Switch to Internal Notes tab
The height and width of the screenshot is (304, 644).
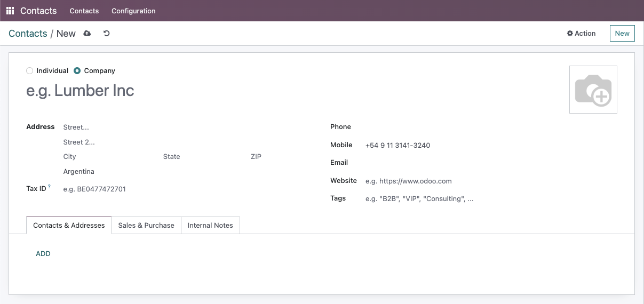210,226
